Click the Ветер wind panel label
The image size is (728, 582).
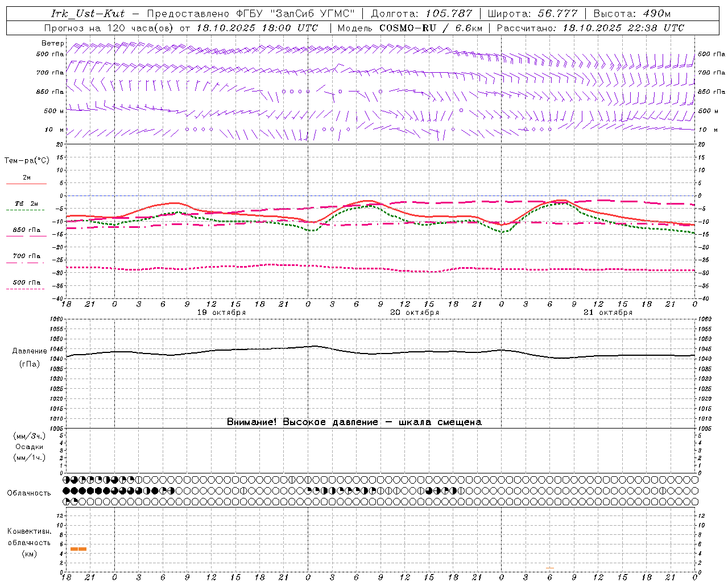(53, 43)
